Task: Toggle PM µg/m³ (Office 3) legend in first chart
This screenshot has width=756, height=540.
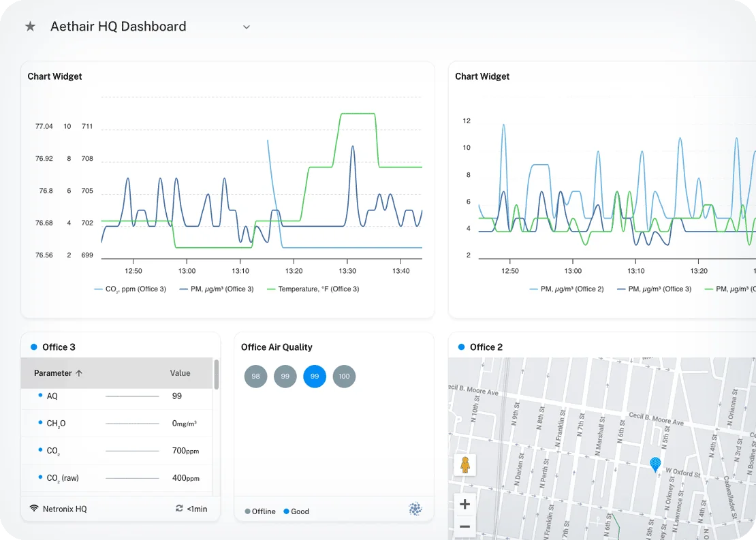Action: [217, 289]
